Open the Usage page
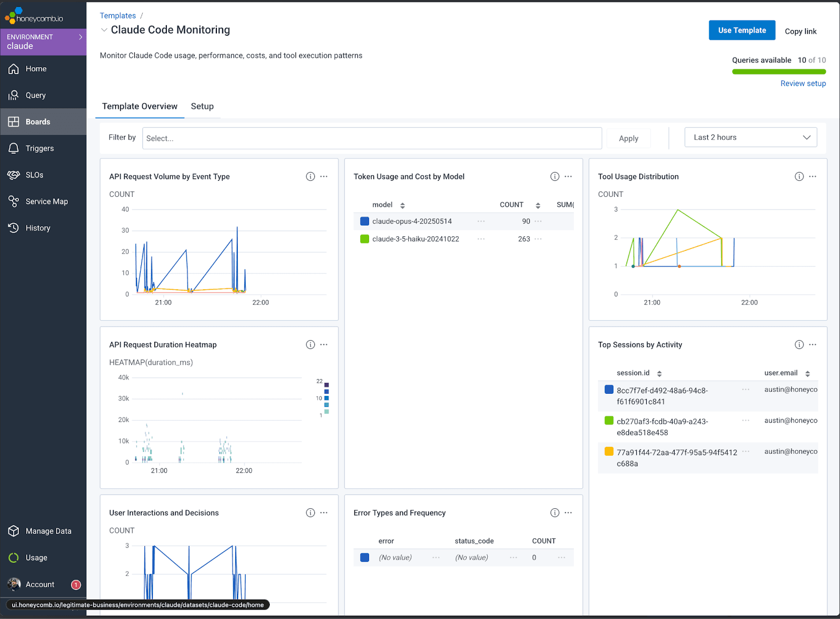Screen dimensions: 840x619 coord(37,558)
